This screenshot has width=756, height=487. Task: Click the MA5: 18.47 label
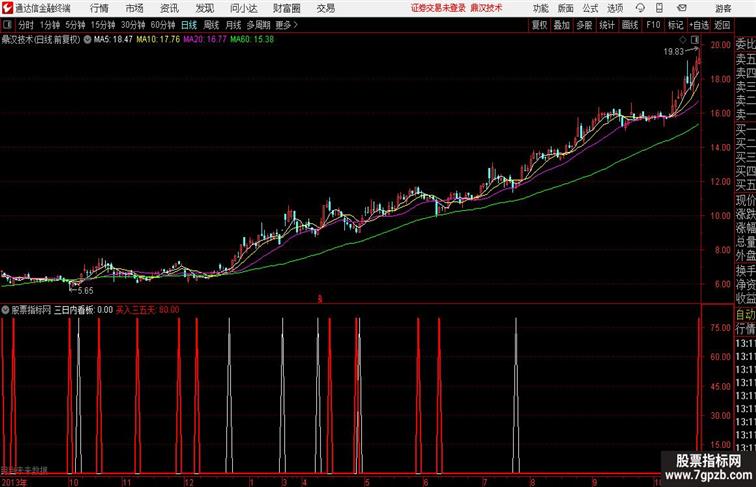coord(113,40)
